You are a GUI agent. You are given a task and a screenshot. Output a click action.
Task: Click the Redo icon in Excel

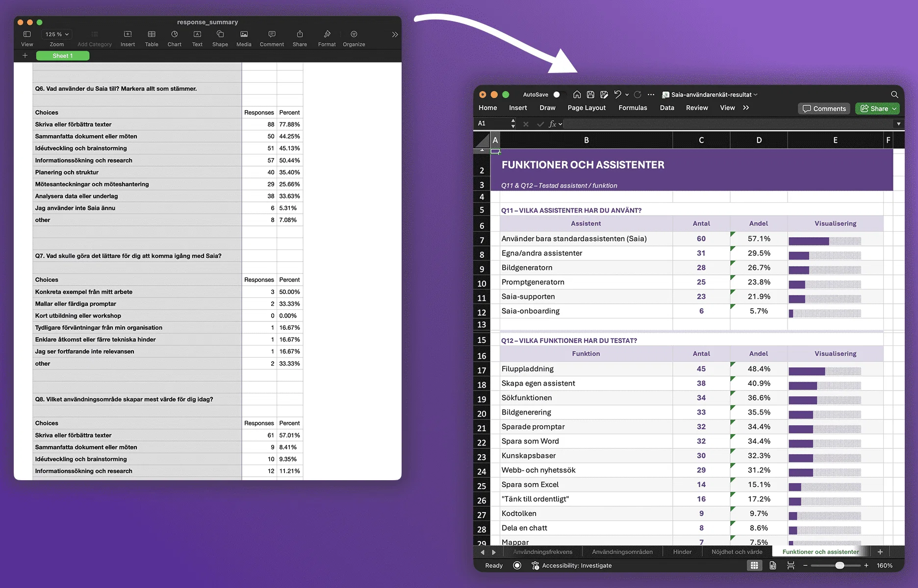coord(637,95)
